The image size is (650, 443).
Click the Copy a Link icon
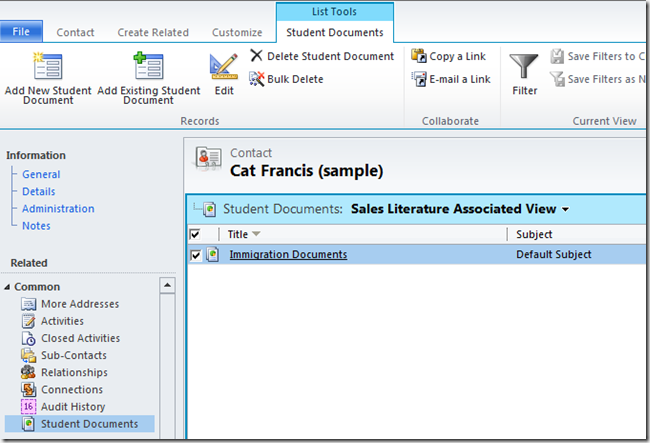pyautogui.click(x=419, y=56)
